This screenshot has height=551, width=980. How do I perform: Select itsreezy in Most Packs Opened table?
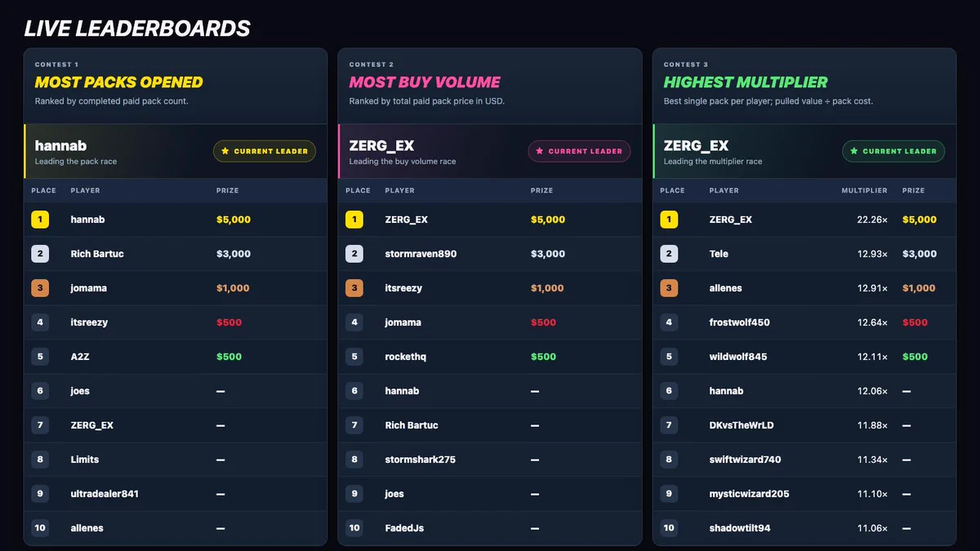[89, 322]
